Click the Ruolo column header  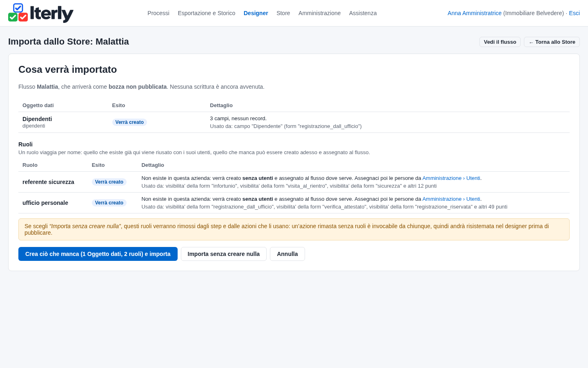pyautogui.click(x=30, y=165)
